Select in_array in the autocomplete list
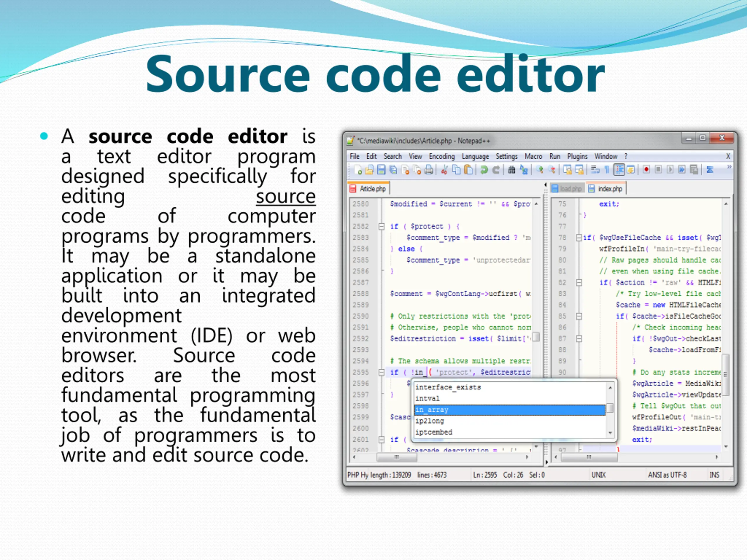747x560 pixels. point(509,410)
